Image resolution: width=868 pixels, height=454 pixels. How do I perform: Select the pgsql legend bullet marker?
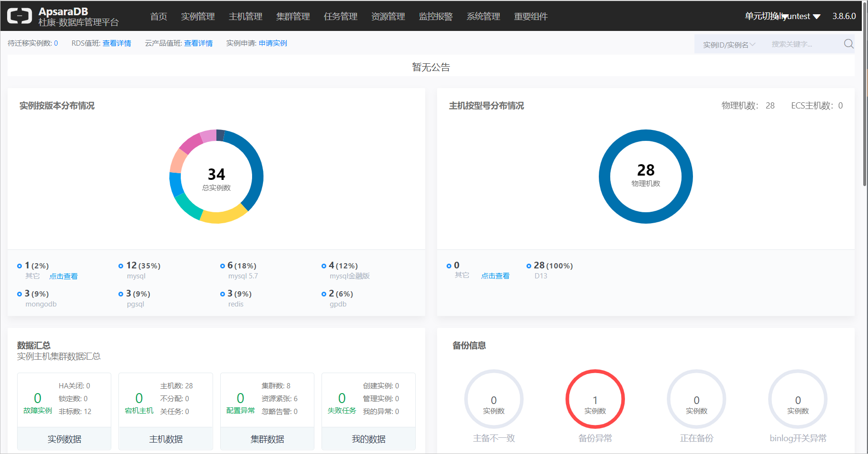click(x=121, y=294)
